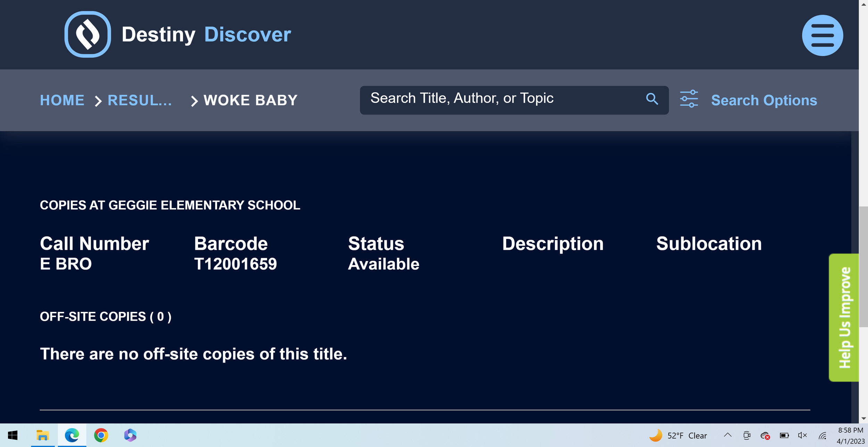Screen dimensions: 868x447
Task: Open the hamburger navigation menu
Action: [x=823, y=35]
